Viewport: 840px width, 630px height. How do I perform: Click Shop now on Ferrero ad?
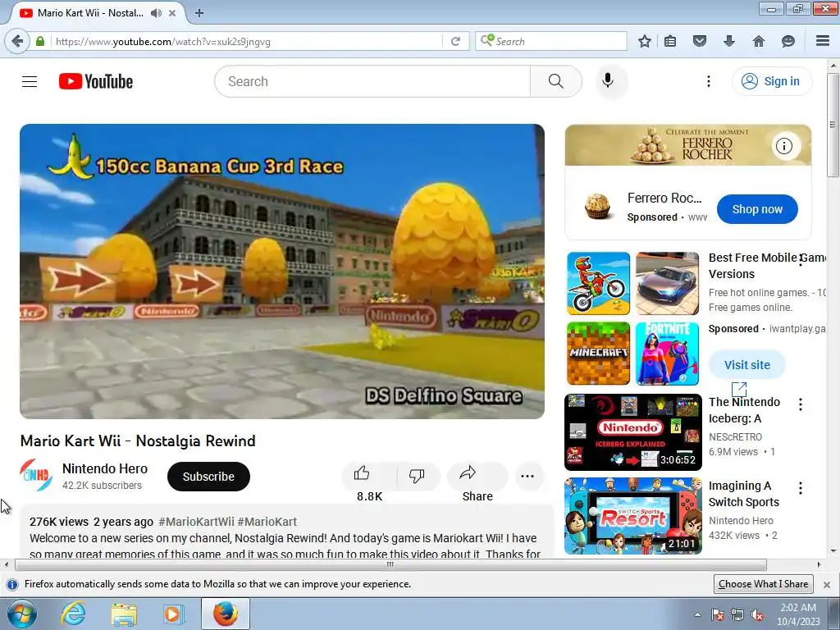pyautogui.click(x=757, y=209)
